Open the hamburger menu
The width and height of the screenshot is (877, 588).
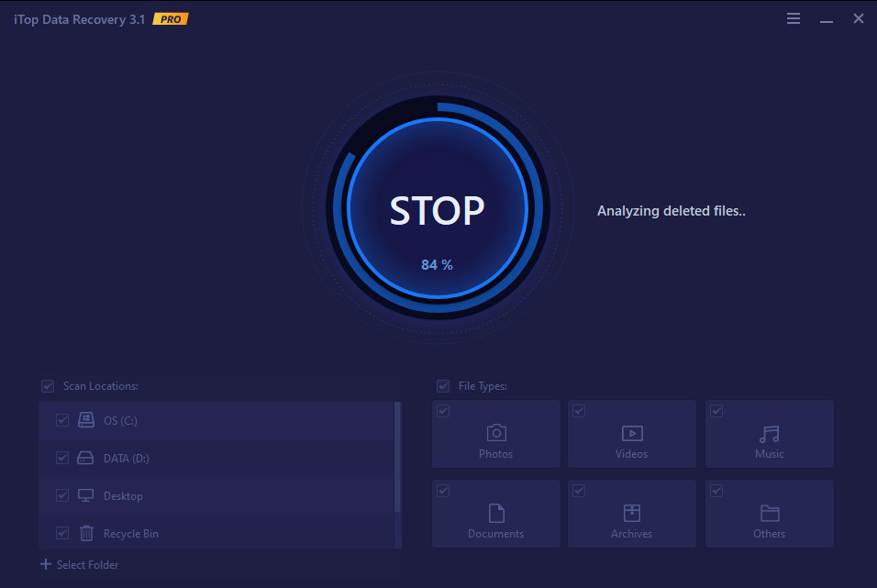793,17
